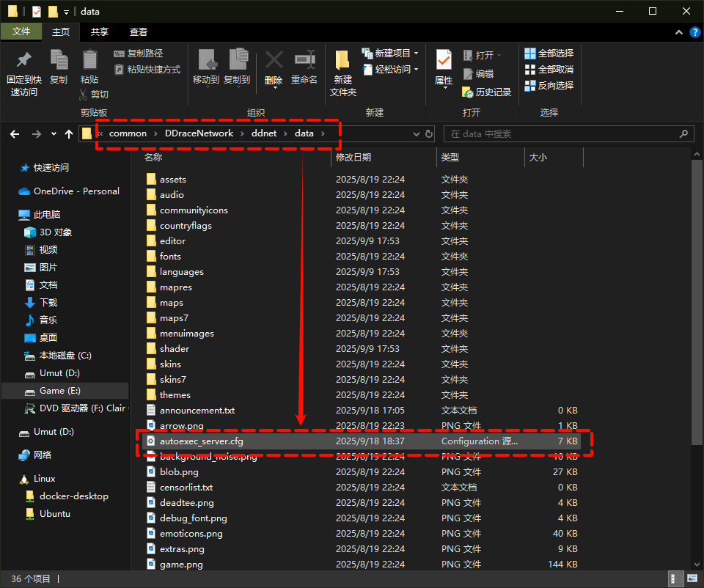Image resolution: width=704 pixels, height=588 pixels.
Task: Sort by Date modified (修改日期) header
Action: (x=384, y=157)
